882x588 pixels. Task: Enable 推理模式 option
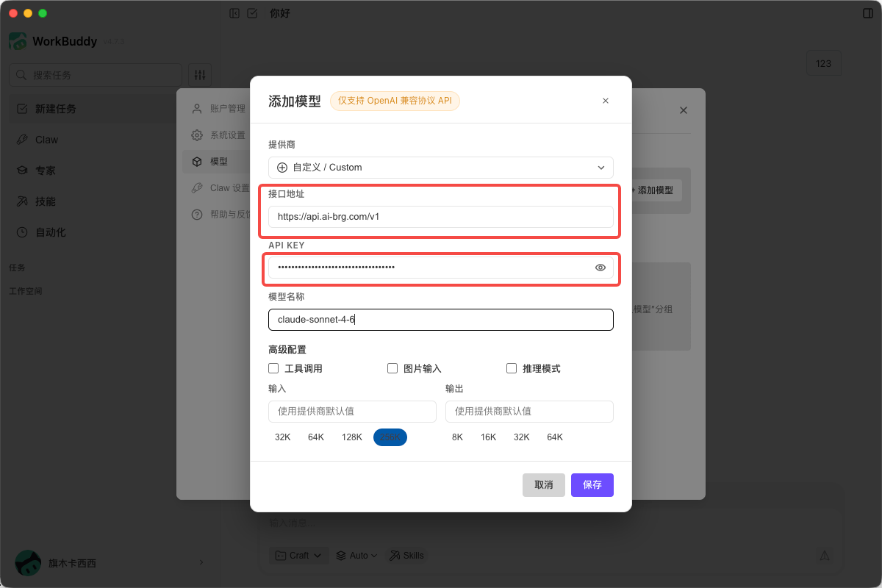coord(511,367)
